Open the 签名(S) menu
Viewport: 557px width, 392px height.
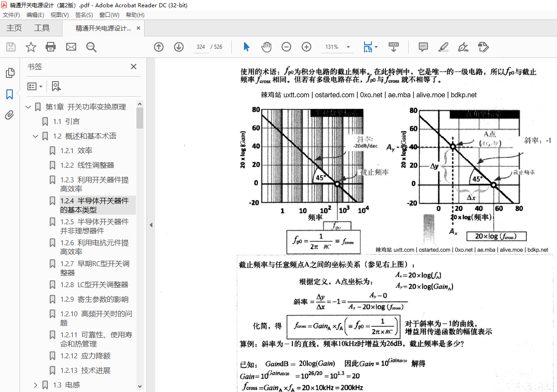pyautogui.click(x=84, y=15)
